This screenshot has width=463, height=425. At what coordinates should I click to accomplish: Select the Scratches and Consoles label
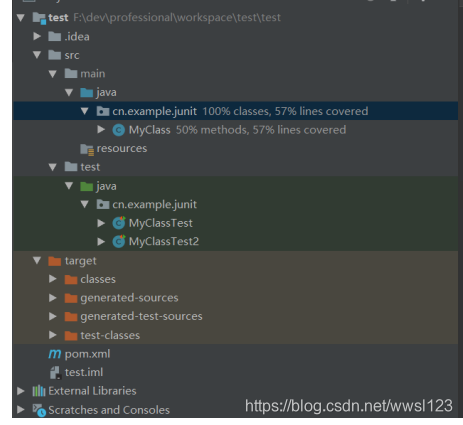click(x=109, y=410)
